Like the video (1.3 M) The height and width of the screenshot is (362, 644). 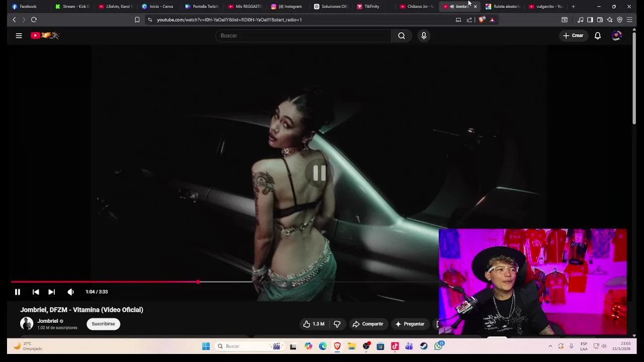pos(313,324)
